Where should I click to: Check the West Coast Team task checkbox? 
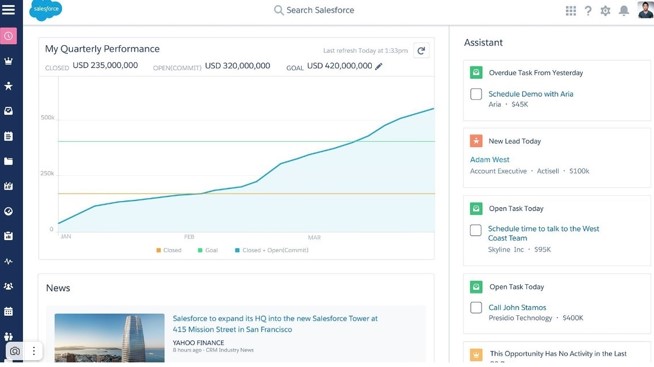click(x=476, y=230)
